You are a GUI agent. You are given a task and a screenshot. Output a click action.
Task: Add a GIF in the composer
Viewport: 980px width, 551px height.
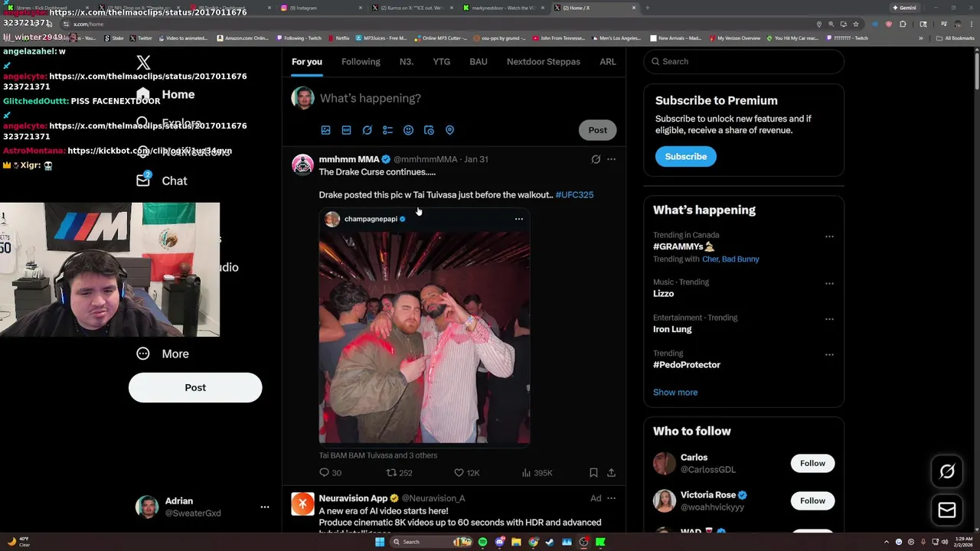(346, 130)
